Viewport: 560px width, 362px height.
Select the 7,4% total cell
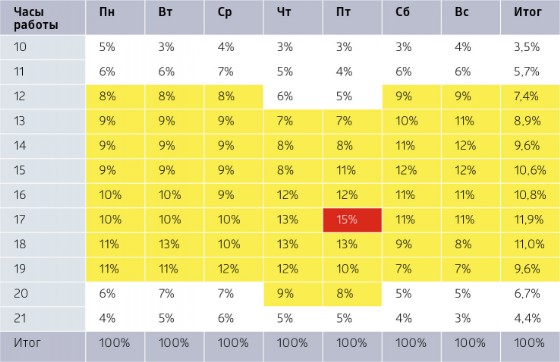pos(530,96)
